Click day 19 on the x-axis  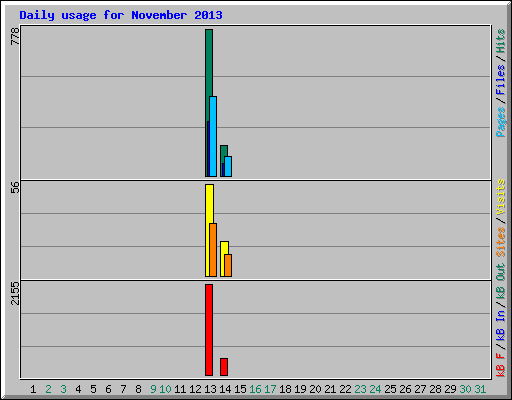(x=300, y=389)
